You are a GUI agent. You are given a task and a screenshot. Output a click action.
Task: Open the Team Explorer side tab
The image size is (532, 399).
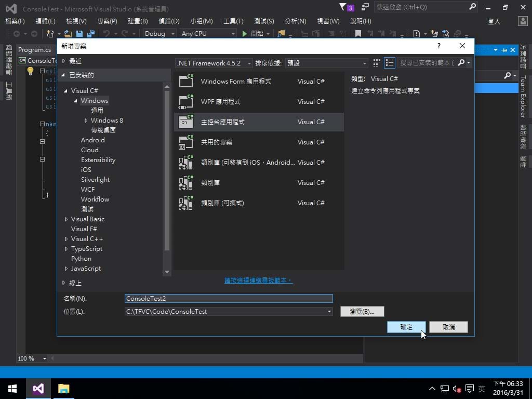point(523,96)
